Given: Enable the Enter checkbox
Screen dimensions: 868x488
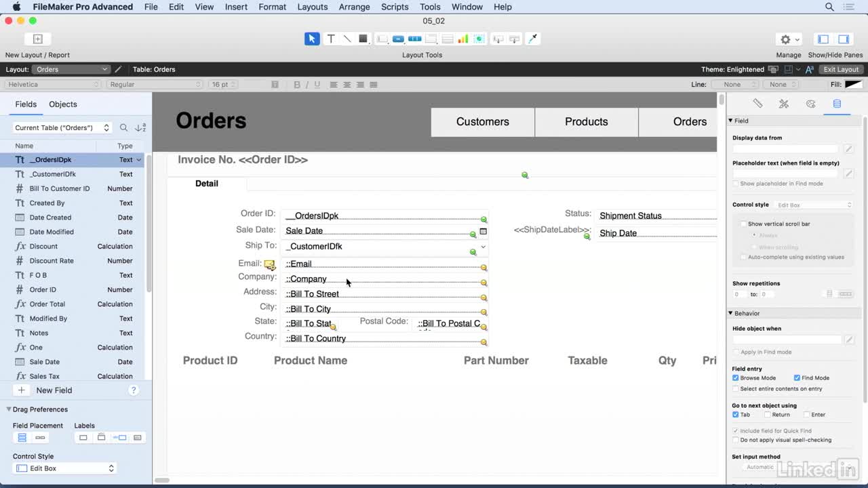Looking at the screenshot, I should pos(806,414).
